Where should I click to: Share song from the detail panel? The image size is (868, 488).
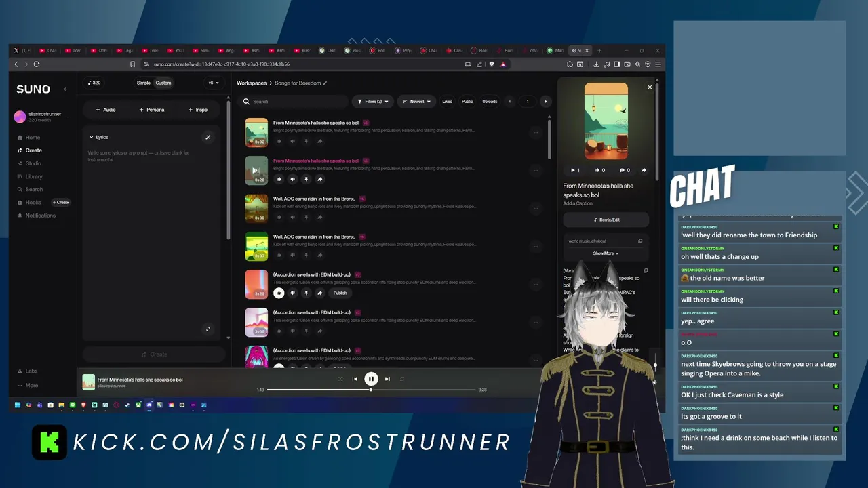click(x=644, y=170)
